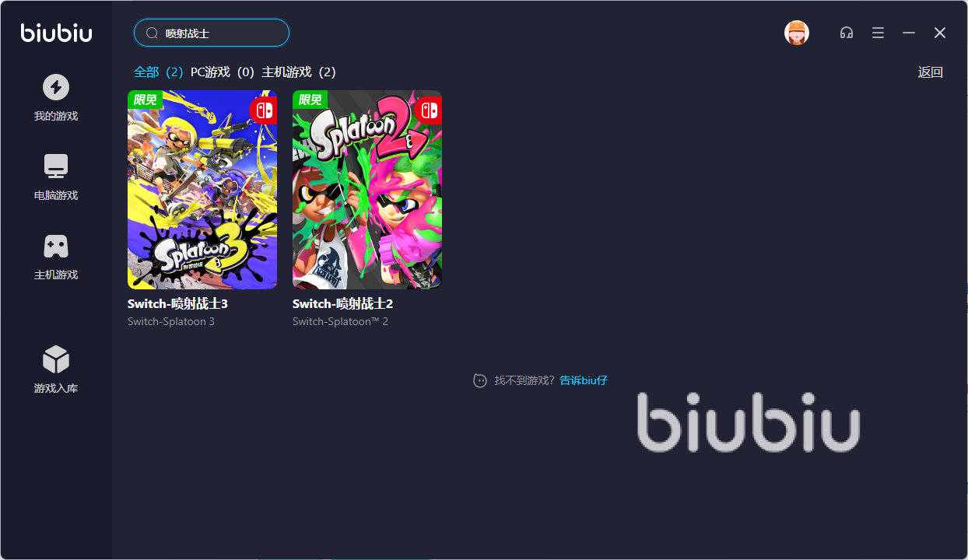Select the 全部 (2) tab
968x560 pixels.
(x=159, y=72)
